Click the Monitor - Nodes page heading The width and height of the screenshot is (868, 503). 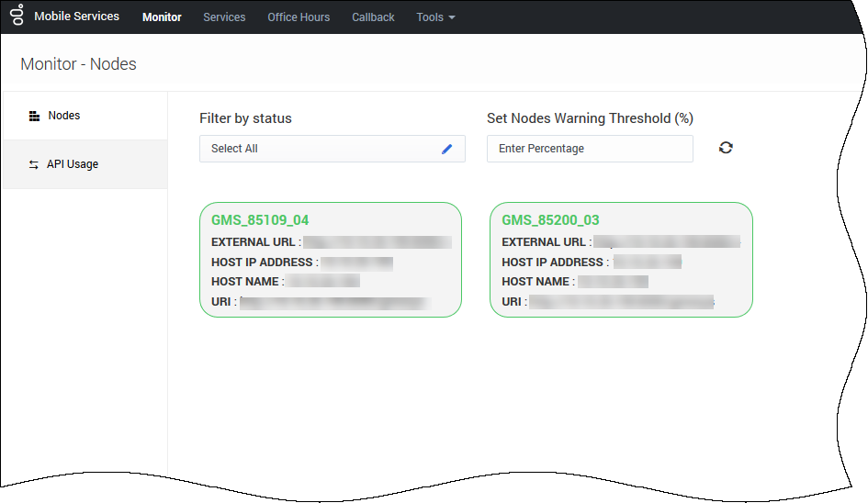79,64
